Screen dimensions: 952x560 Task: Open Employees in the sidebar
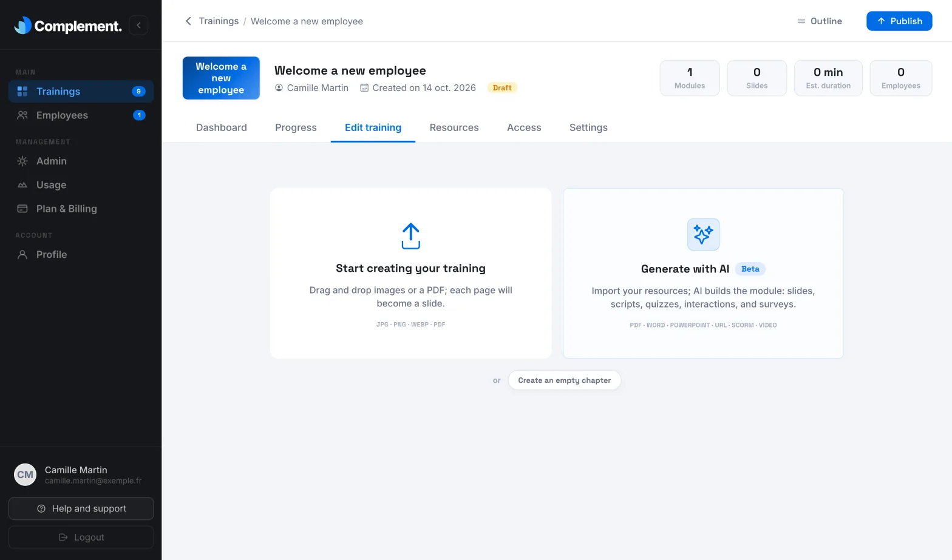tap(81, 115)
